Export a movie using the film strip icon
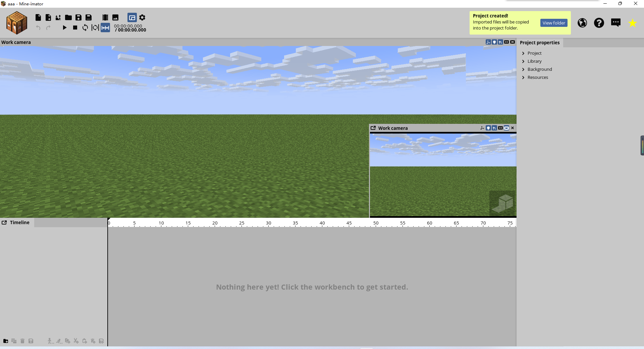 [x=105, y=17]
